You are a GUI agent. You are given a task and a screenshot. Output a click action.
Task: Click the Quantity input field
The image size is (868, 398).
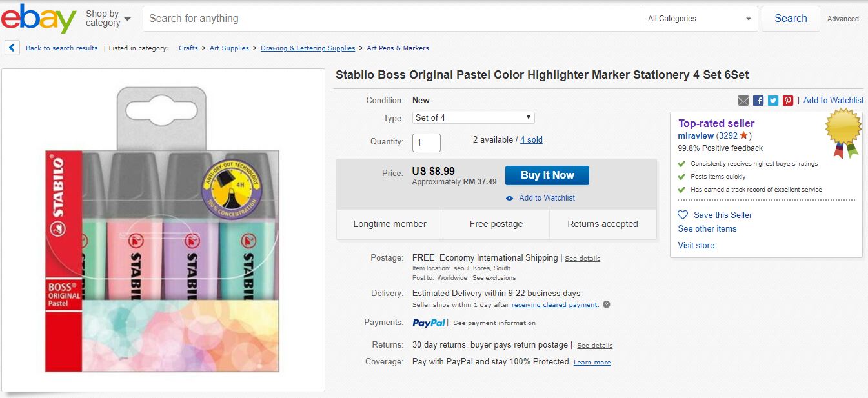[427, 143]
